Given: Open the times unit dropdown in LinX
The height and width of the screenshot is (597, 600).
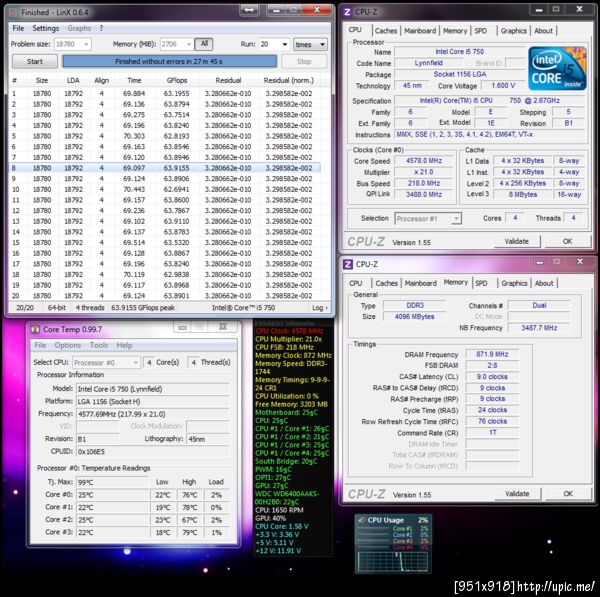Looking at the screenshot, I should [310, 44].
